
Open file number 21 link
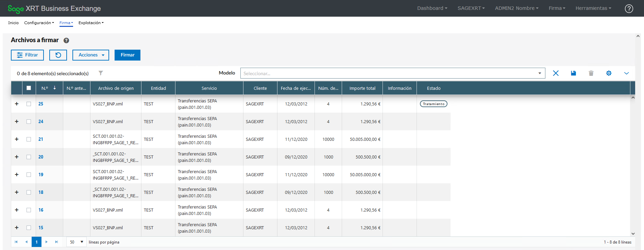click(x=41, y=139)
